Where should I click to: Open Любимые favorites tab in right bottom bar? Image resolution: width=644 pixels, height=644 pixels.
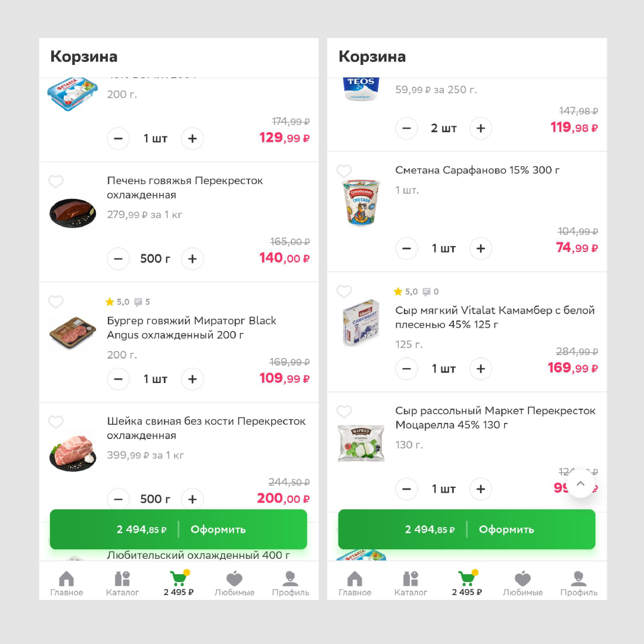(x=523, y=584)
